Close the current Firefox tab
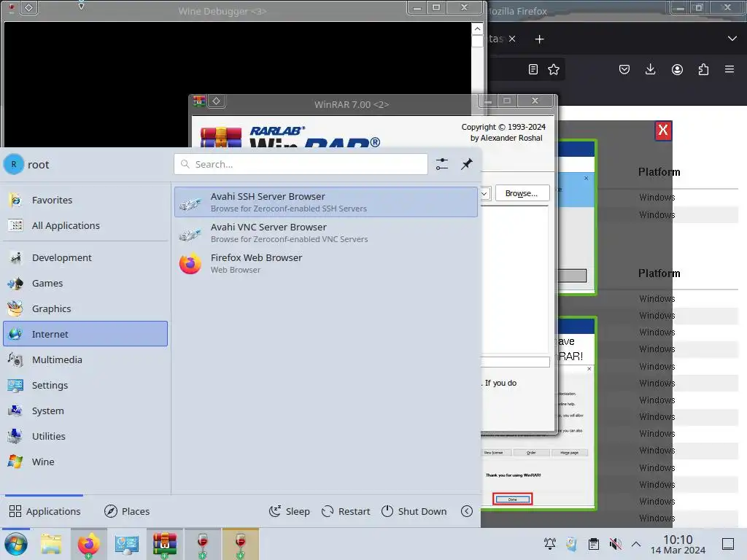 [x=511, y=39]
